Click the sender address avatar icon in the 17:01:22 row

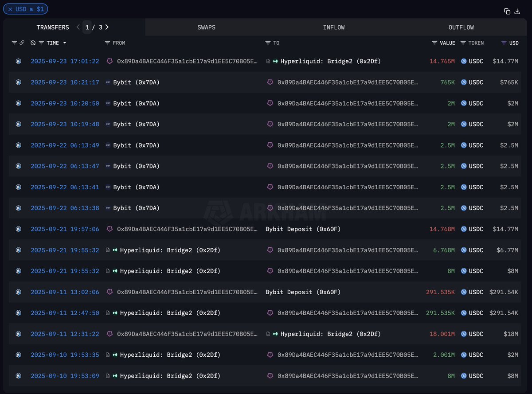point(110,61)
